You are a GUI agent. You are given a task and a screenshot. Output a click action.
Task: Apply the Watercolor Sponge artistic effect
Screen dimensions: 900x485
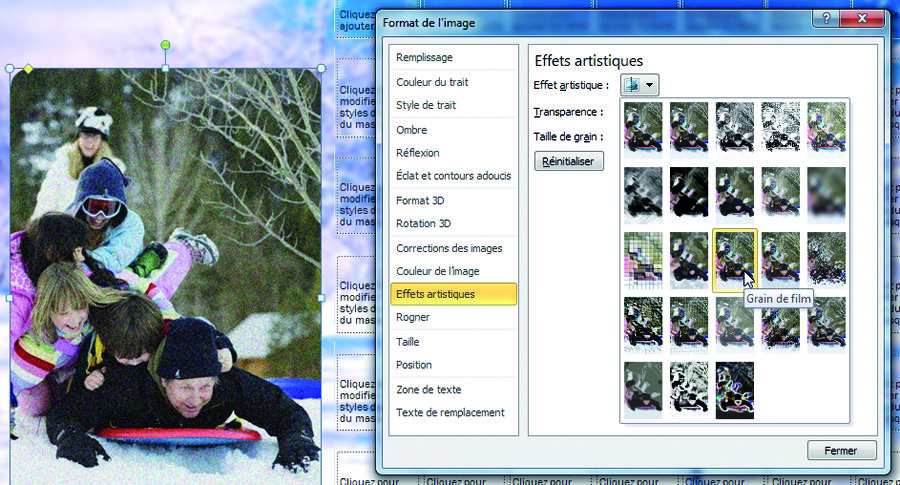pyautogui.click(x=689, y=259)
